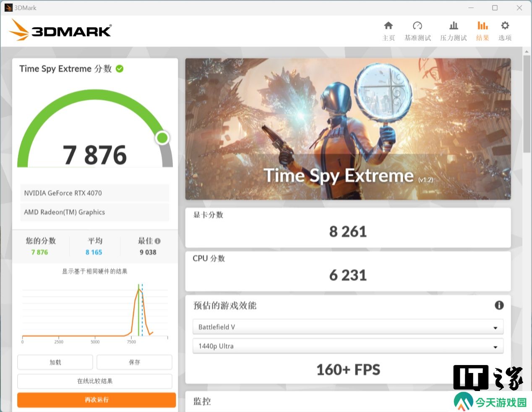Click the 160+ FPS estimate
Viewport: 532px width, 412px height.
pyautogui.click(x=348, y=370)
